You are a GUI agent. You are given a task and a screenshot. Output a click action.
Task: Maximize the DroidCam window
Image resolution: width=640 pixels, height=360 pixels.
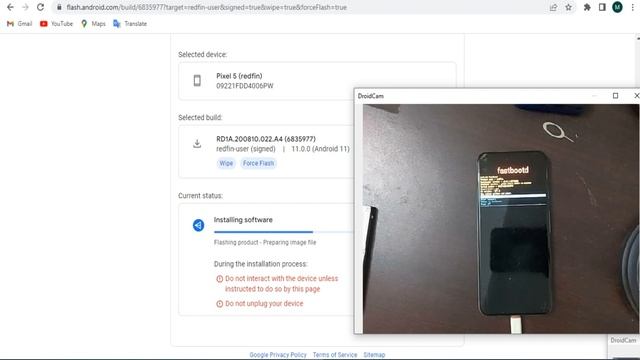[615, 96]
